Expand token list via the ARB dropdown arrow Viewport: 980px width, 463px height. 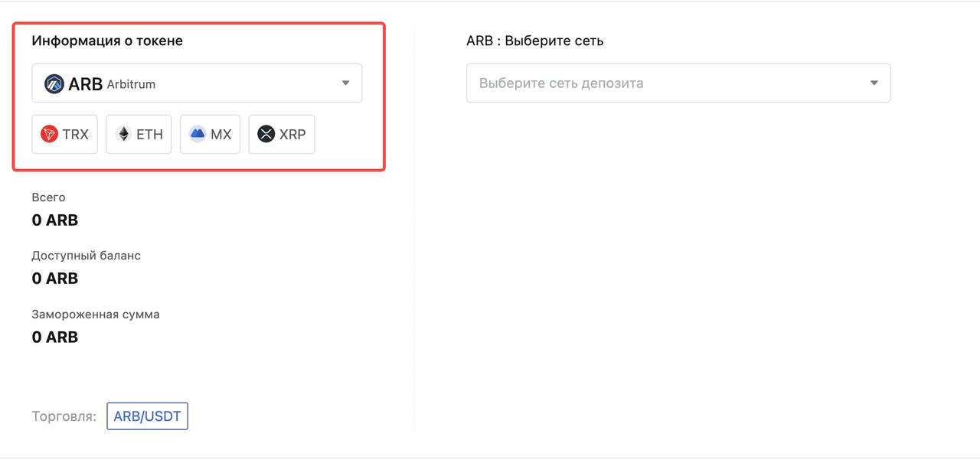pos(346,83)
